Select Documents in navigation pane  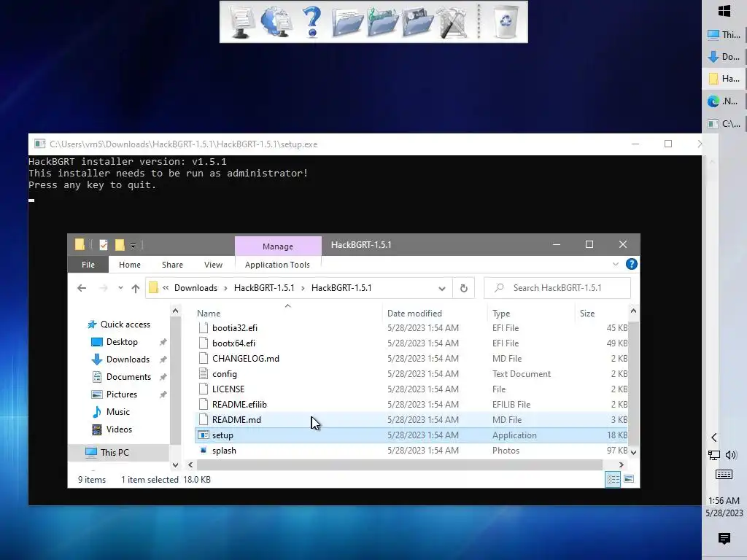point(128,377)
